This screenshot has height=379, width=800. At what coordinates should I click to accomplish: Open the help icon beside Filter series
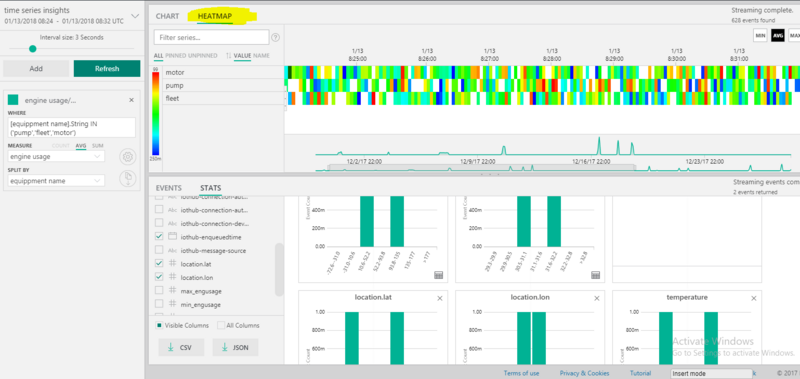[x=276, y=37]
